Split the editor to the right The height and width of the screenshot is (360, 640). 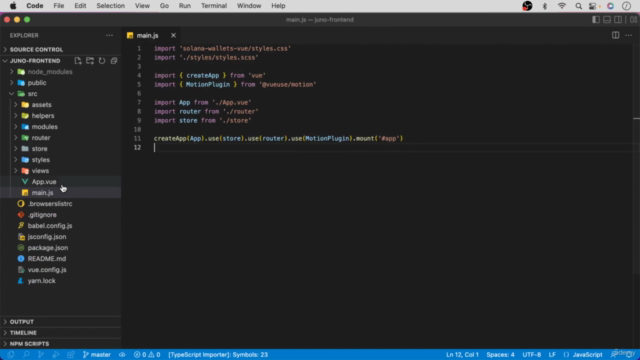click(616, 36)
